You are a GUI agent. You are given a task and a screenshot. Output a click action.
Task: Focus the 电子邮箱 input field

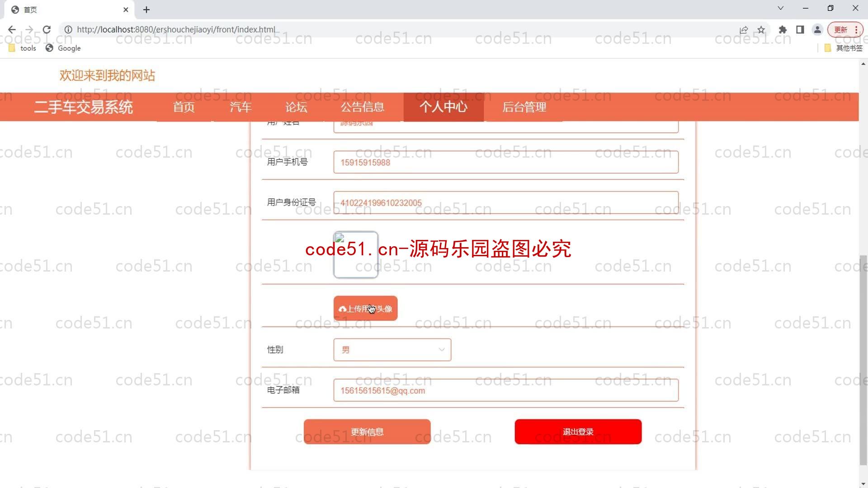pyautogui.click(x=506, y=390)
